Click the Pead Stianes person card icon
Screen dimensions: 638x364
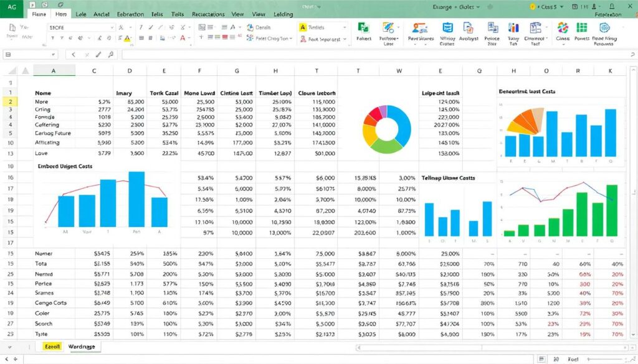coord(419,27)
